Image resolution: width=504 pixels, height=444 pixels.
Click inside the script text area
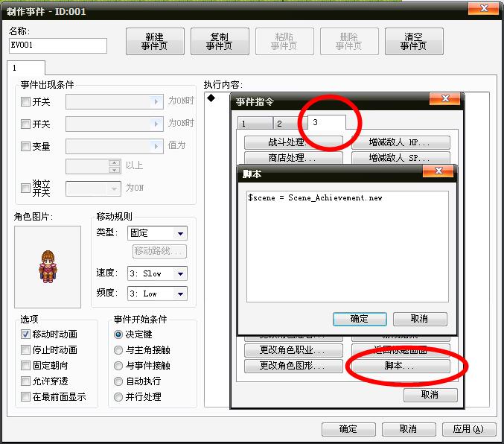(348, 247)
